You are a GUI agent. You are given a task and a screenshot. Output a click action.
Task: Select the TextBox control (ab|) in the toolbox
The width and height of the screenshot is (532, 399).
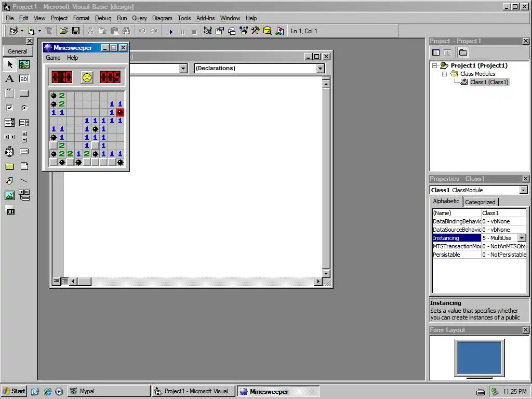pos(24,79)
